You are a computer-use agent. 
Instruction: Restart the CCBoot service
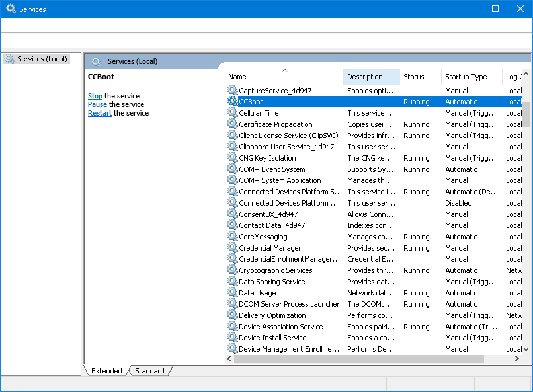click(99, 113)
